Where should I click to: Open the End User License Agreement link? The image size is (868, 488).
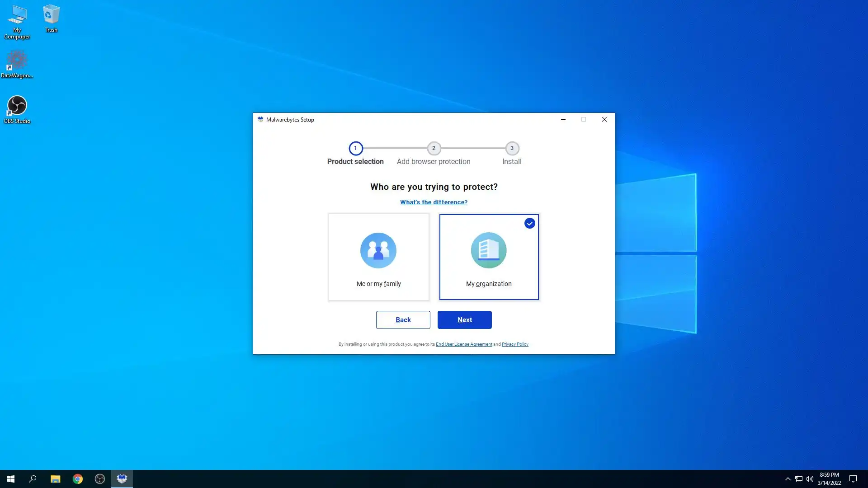tap(464, 344)
